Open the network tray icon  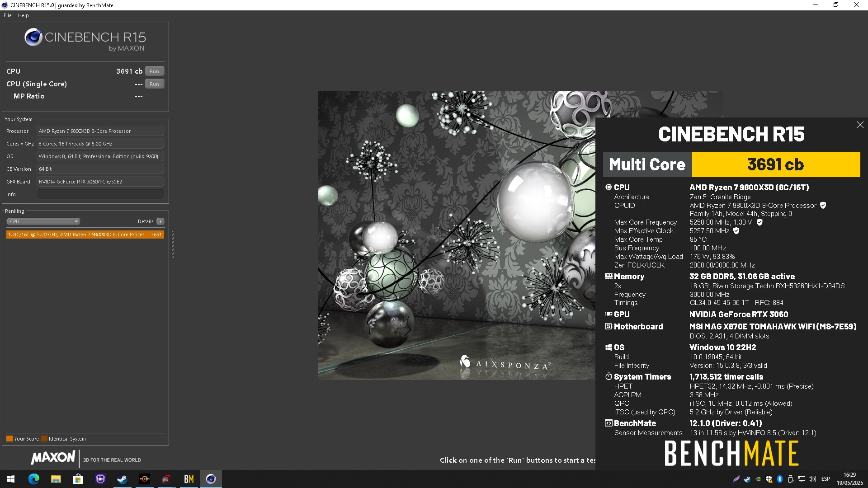click(x=802, y=479)
